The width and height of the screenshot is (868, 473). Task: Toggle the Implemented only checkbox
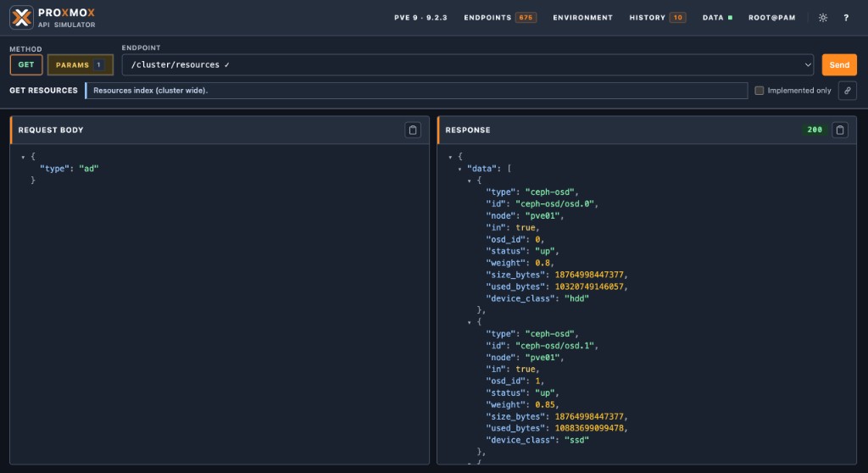[759, 91]
